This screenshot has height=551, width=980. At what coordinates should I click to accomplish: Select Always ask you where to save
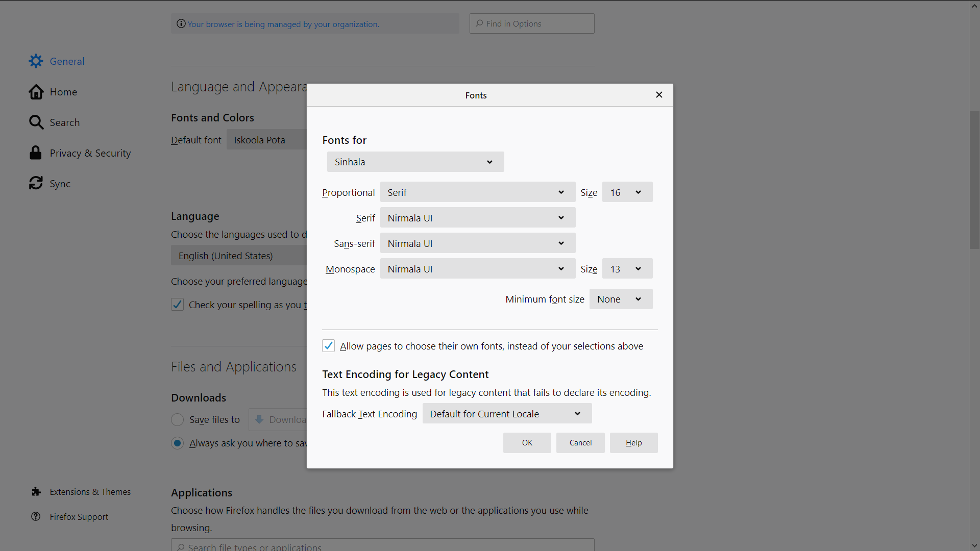(177, 443)
